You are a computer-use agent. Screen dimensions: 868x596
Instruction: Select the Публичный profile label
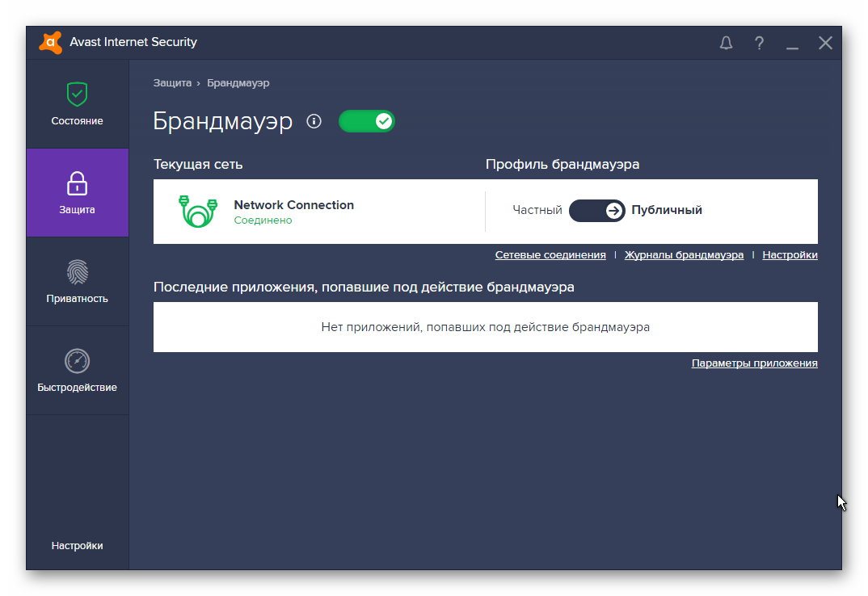click(667, 210)
